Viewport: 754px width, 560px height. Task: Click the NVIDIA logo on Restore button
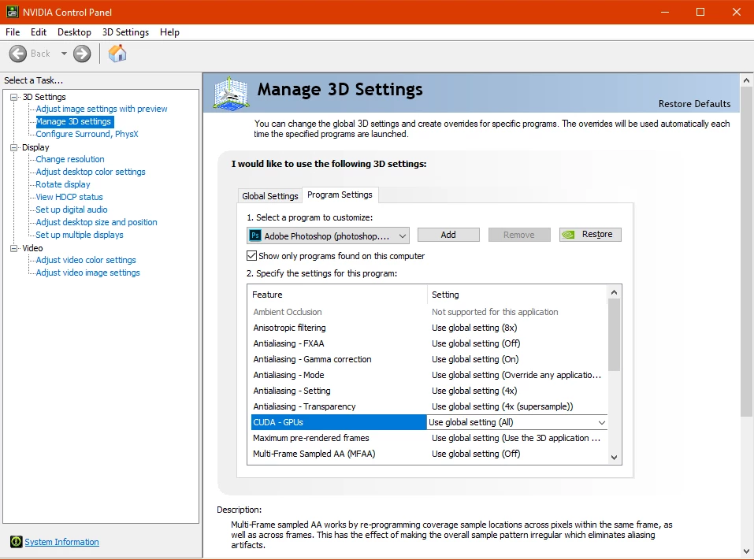(x=568, y=235)
